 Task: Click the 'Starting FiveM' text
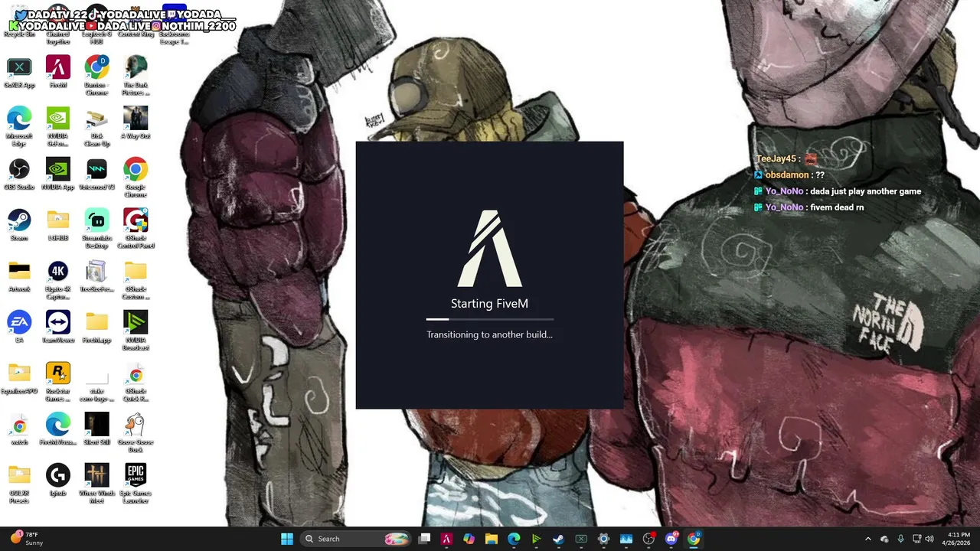[x=490, y=304]
